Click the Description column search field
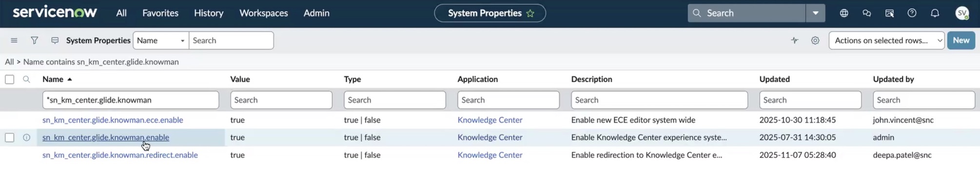 click(x=659, y=100)
